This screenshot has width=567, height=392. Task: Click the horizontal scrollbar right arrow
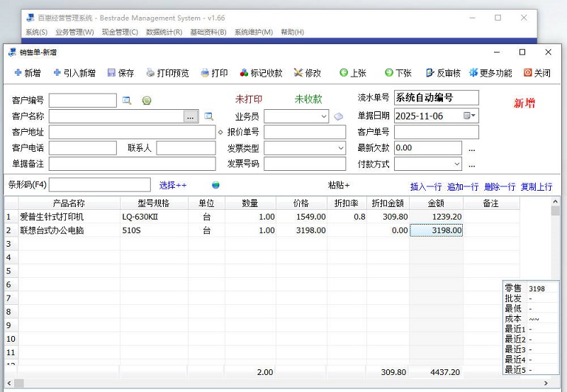click(546, 383)
